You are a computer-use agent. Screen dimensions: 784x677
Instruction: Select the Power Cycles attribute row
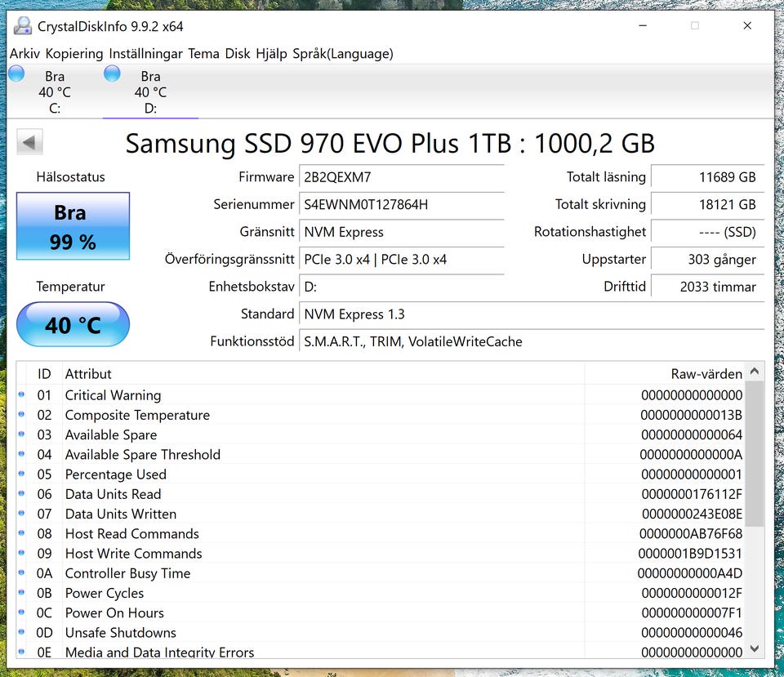click(x=381, y=594)
